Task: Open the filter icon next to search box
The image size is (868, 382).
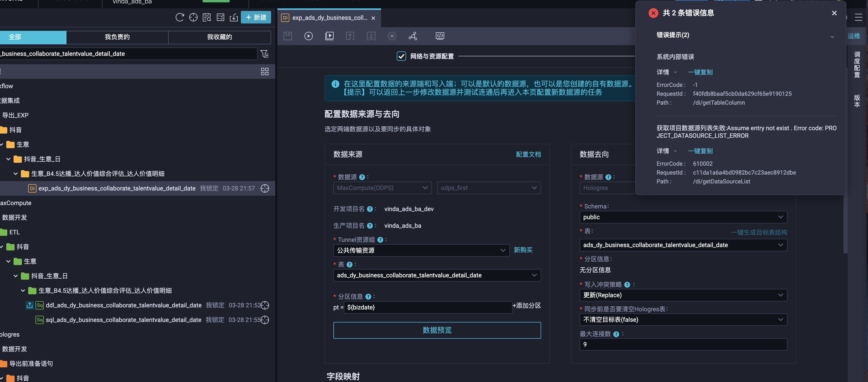Action: tap(265, 54)
